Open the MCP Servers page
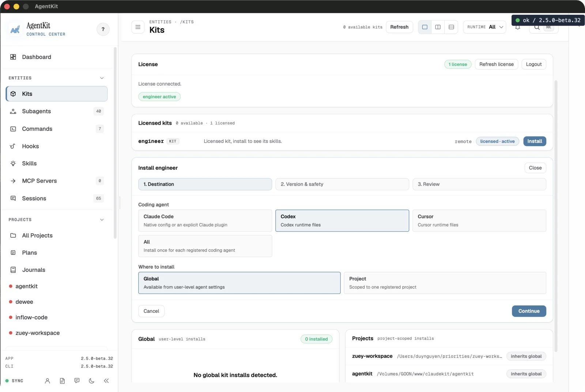Image resolution: width=585 pixels, height=392 pixels. 57,181
